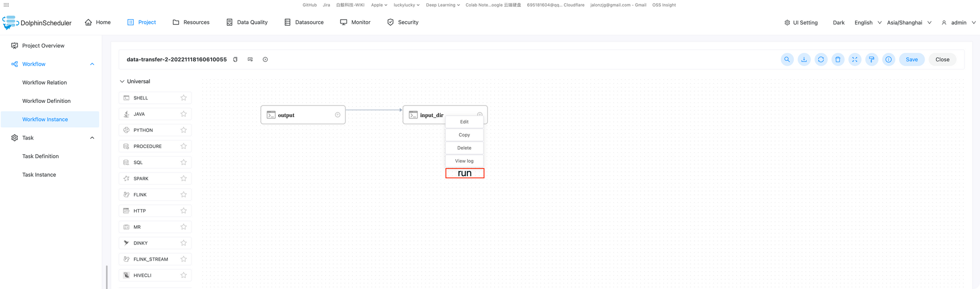Click the trash delete icon in toolbar
980x289 pixels.
coord(838,59)
